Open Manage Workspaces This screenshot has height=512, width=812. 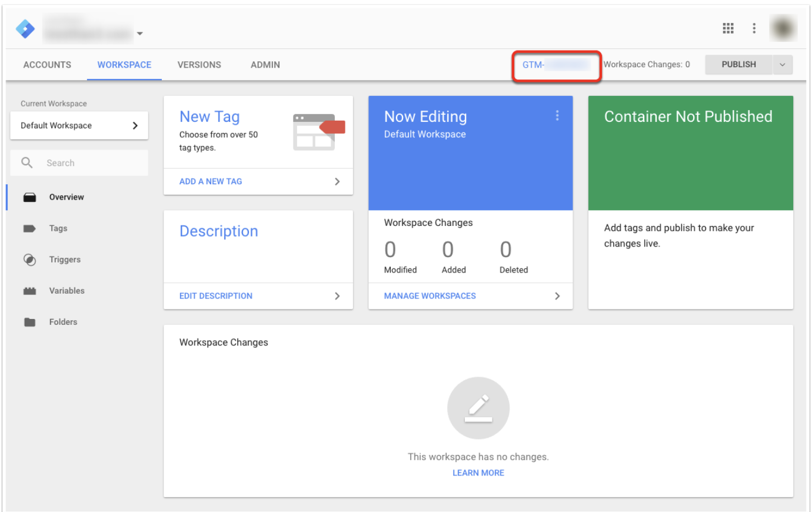(430, 296)
